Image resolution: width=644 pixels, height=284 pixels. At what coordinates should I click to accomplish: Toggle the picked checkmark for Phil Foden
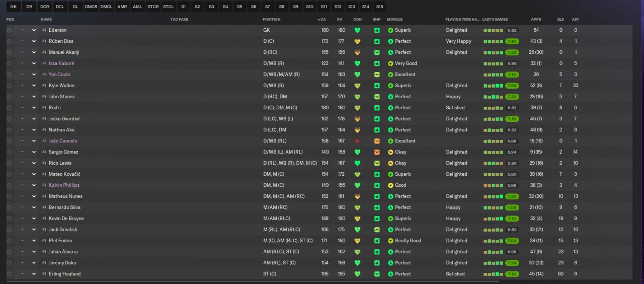9,241
